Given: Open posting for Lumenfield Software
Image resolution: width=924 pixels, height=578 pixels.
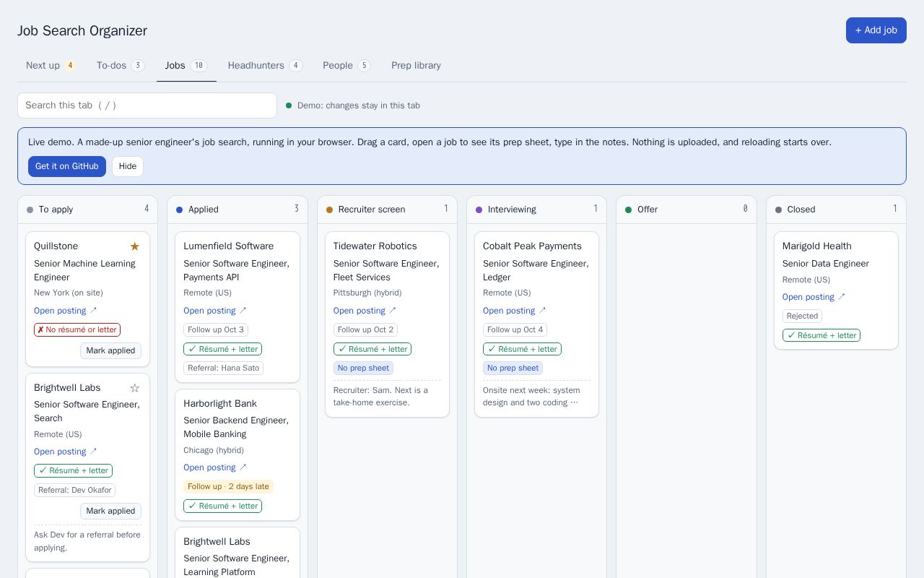Looking at the screenshot, I should pos(215,311).
